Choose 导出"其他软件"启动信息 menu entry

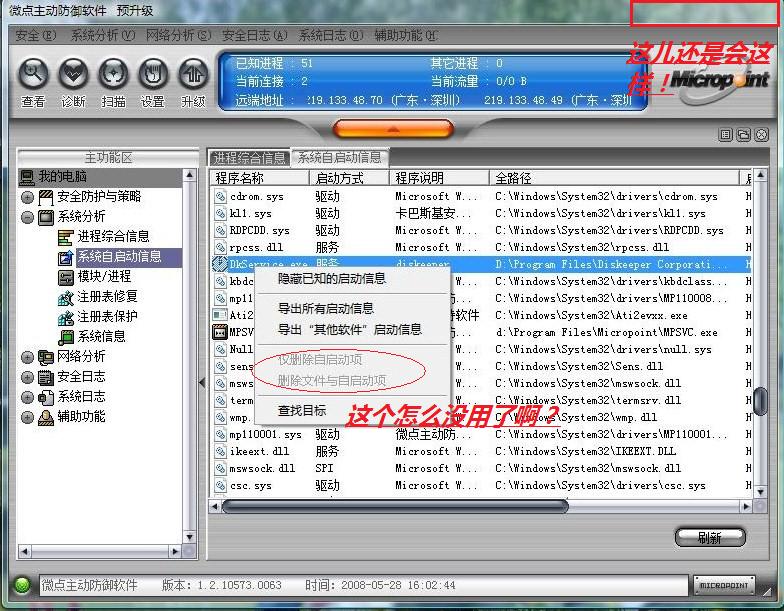(x=352, y=330)
